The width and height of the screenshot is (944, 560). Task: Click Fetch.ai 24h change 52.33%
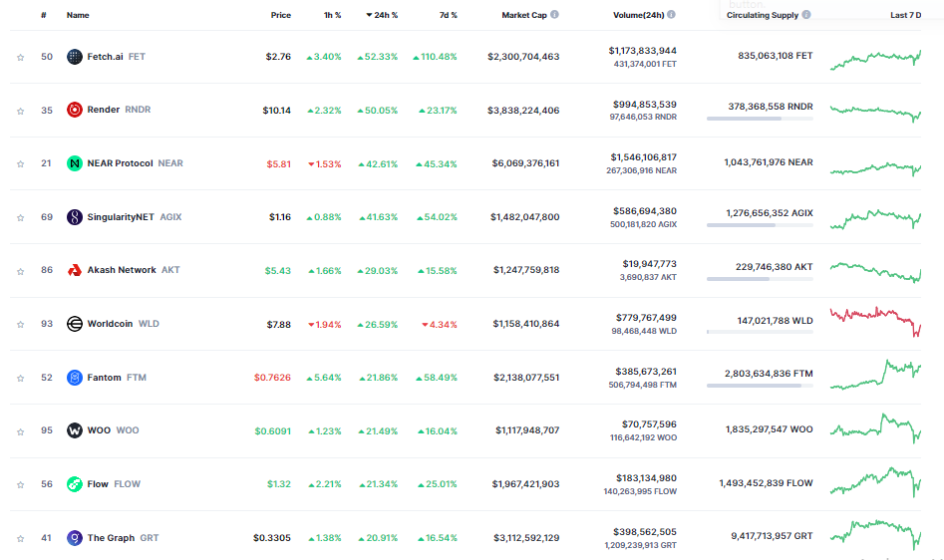[378, 57]
